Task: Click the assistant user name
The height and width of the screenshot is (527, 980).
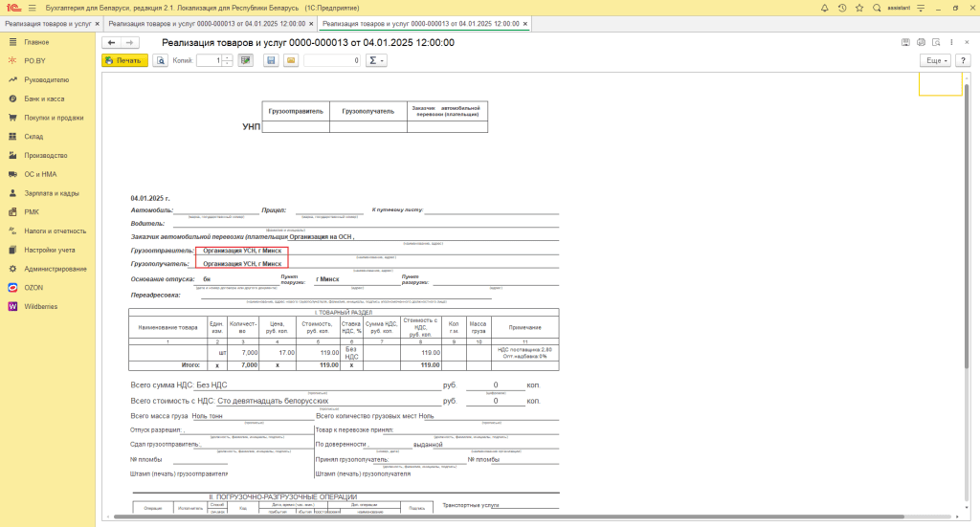Action: tap(899, 8)
